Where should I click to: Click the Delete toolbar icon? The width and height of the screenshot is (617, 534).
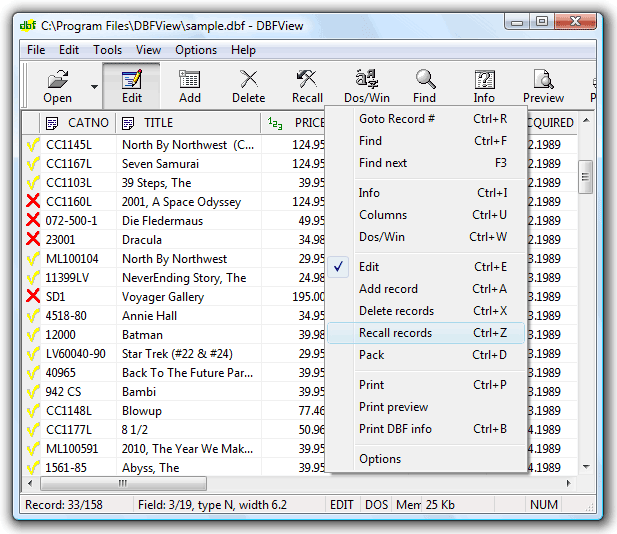click(x=248, y=80)
